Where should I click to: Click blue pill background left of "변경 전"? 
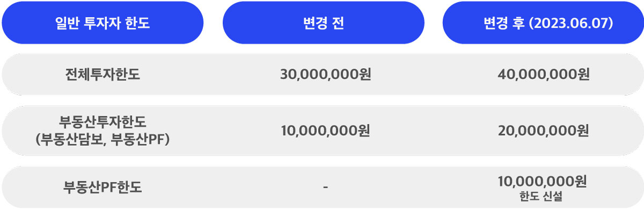pyautogui.click(x=263, y=23)
